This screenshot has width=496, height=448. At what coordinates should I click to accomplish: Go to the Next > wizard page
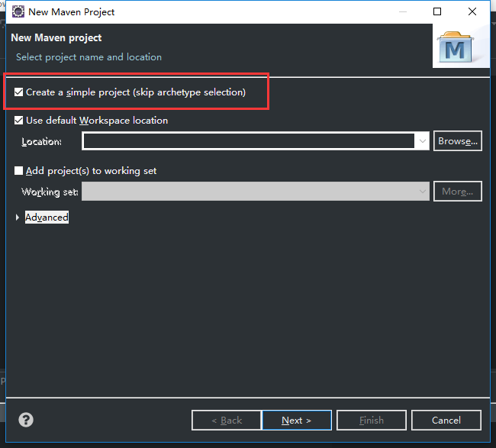pos(297,421)
